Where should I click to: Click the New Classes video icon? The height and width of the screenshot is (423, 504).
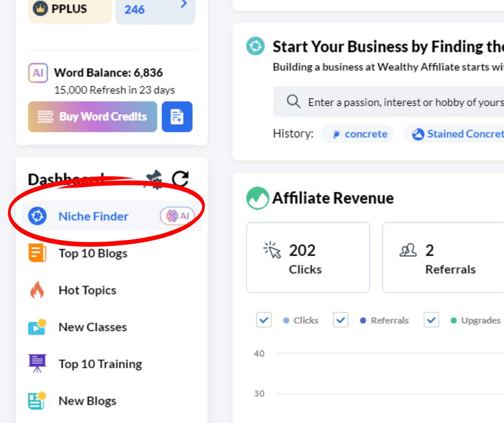click(38, 327)
